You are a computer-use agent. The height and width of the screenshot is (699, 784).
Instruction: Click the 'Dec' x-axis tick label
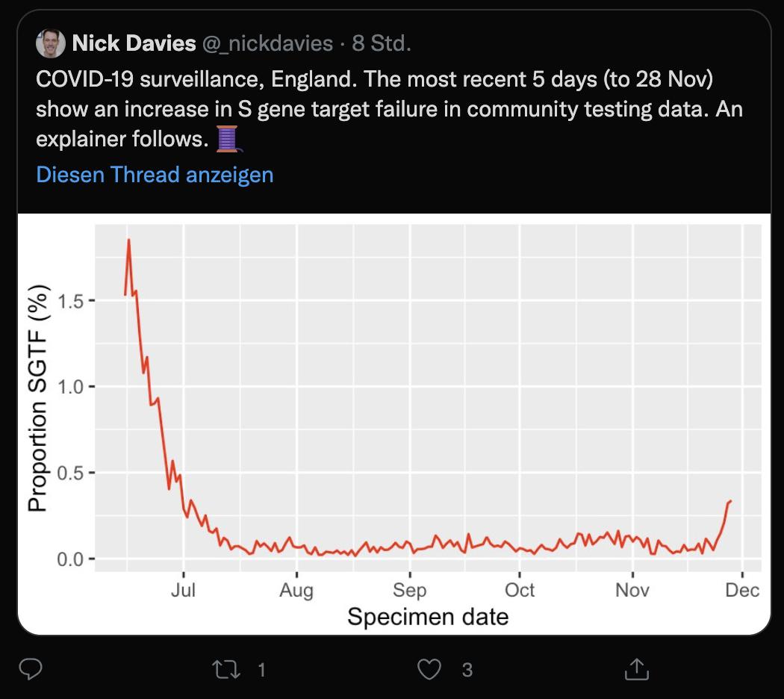coord(742,590)
